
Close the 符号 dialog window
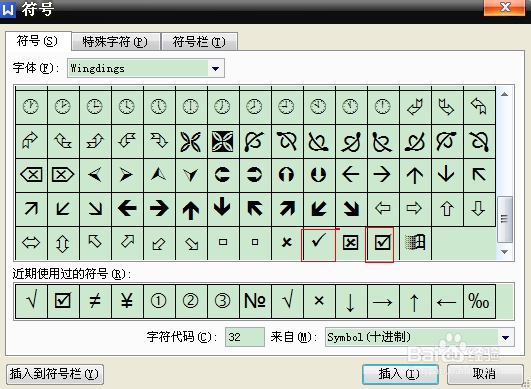tap(505, 7)
